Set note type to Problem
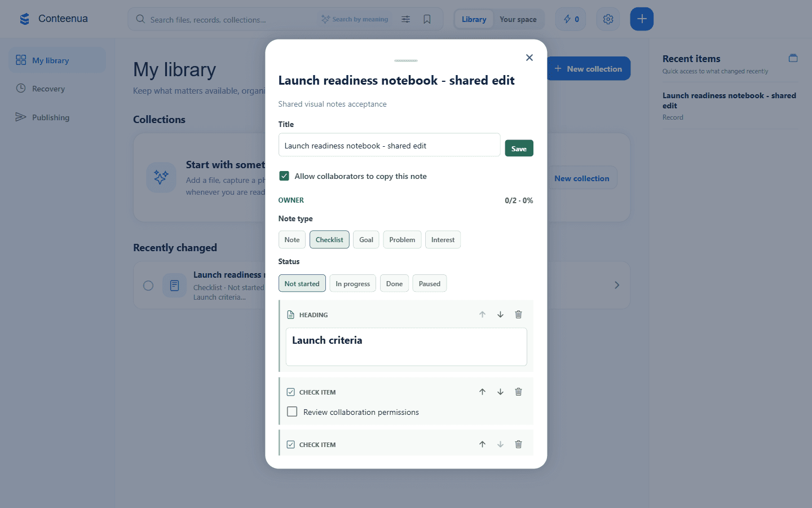Viewport: 812px width, 508px height. pos(402,240)
